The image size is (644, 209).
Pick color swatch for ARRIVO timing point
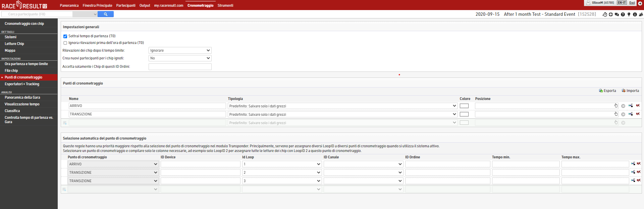[464, 106]
